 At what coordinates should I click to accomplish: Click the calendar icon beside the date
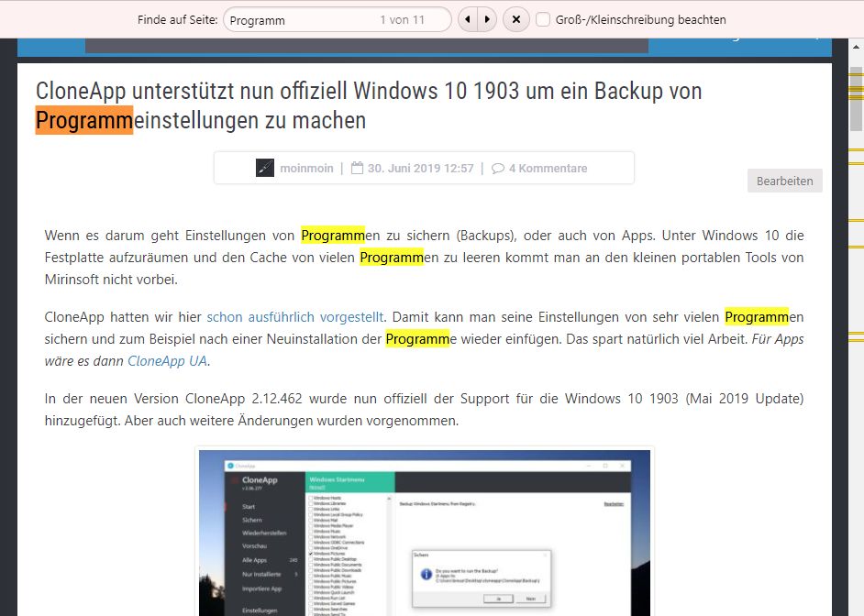(x=357, y=168)
